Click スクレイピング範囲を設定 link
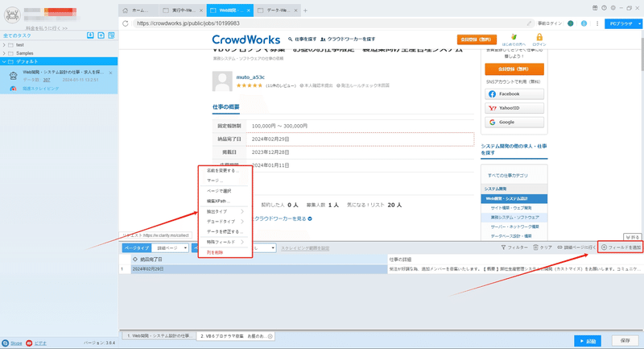The image size is (644, 349). pyautogui.click(x=305, y=248)
